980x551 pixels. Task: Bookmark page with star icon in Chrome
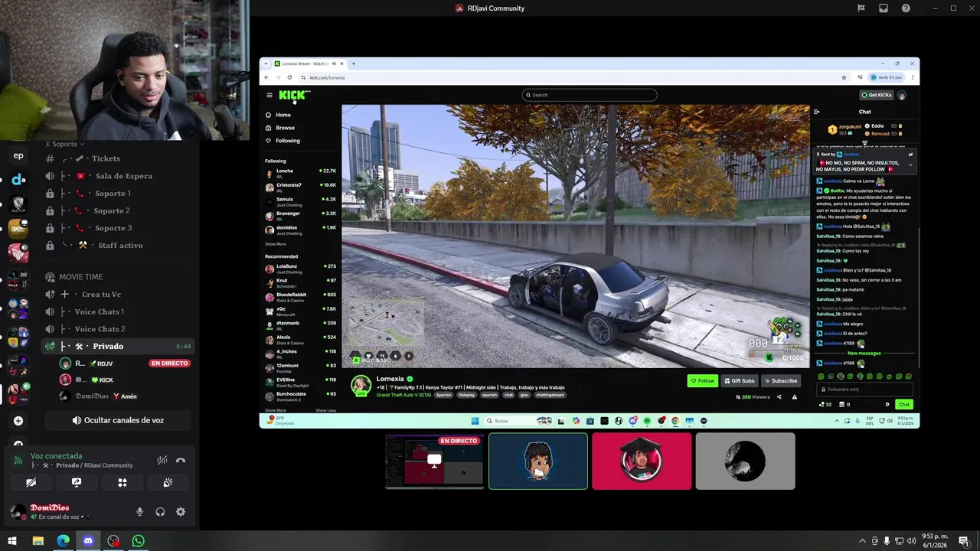844,77
